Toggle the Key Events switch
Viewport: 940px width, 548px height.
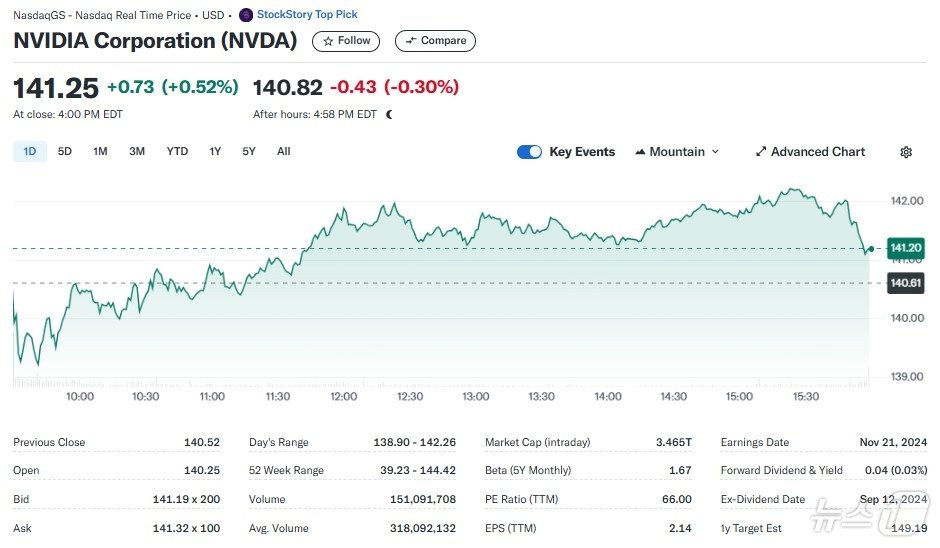click(529, 152)
